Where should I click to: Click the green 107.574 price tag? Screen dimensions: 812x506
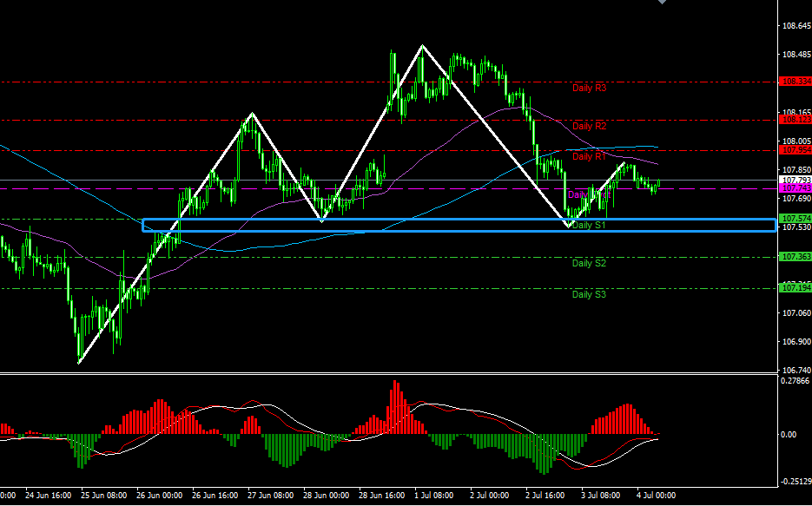795,219
